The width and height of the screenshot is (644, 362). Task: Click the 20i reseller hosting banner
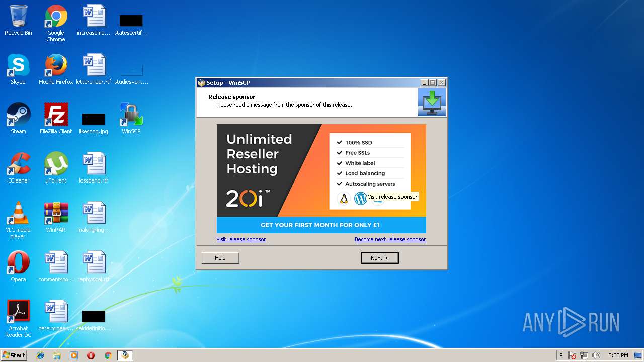[x=321, y=178]
